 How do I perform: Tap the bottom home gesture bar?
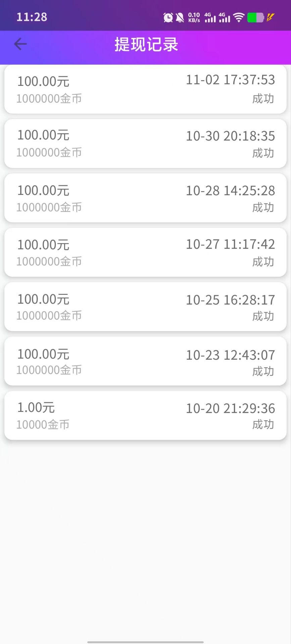coord(145,642)
